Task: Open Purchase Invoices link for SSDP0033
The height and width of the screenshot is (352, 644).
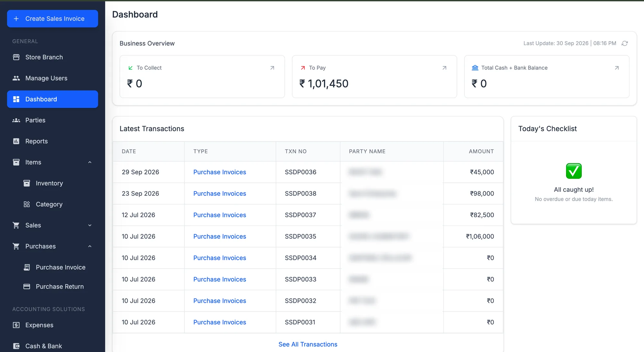Action: [x=220, y=279]
